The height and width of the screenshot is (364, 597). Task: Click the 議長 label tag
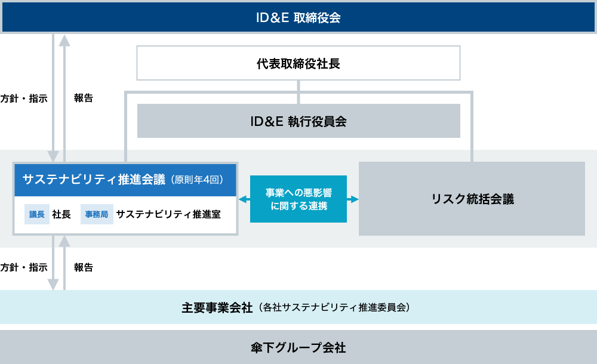[37, 214]
